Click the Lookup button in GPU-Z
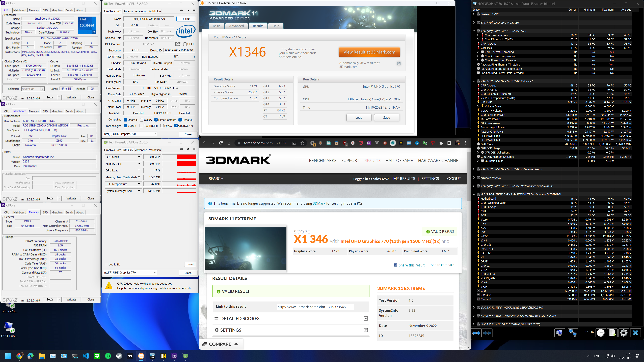Screen dimensions: 644x362 click(186, 19)
